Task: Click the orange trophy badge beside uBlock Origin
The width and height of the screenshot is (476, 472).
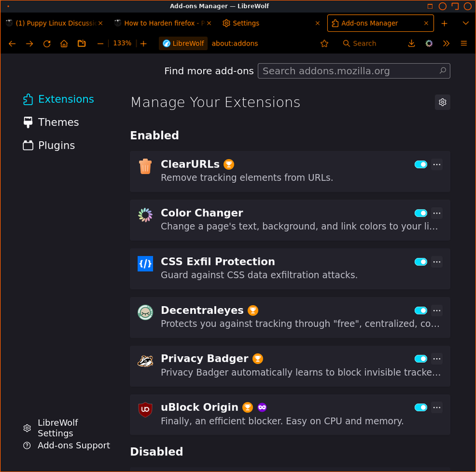Action: coord(247,407)
